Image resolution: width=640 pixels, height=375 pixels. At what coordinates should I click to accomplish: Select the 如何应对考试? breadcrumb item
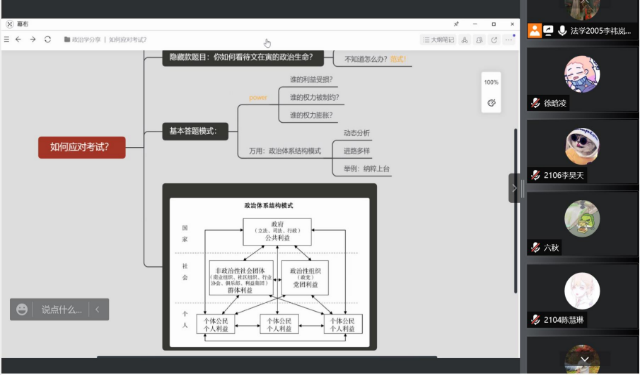(x=128, y=40)
